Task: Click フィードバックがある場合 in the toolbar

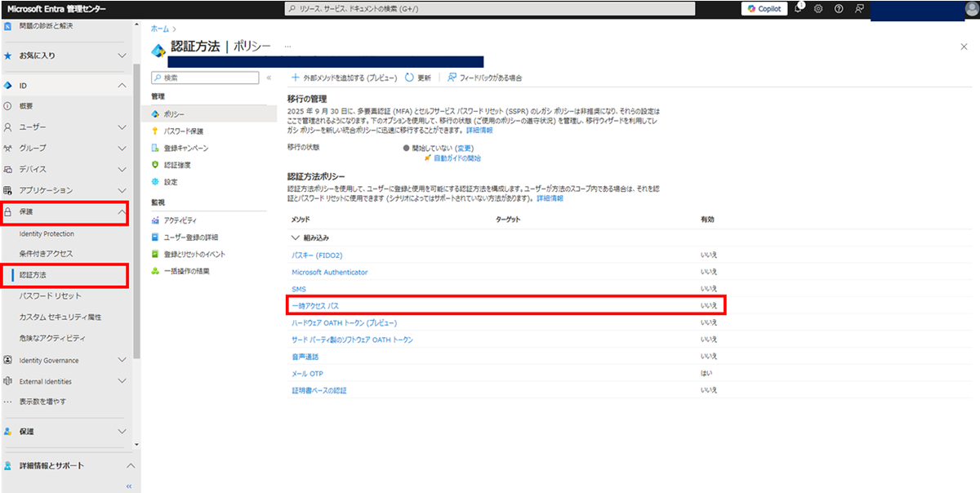Action: point(484,78)
